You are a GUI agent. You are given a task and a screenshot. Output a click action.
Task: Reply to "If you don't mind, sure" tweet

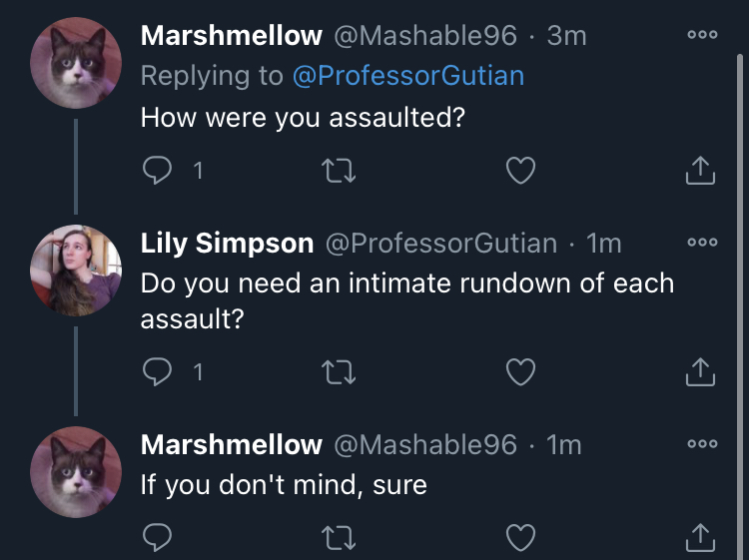(157, 538)
